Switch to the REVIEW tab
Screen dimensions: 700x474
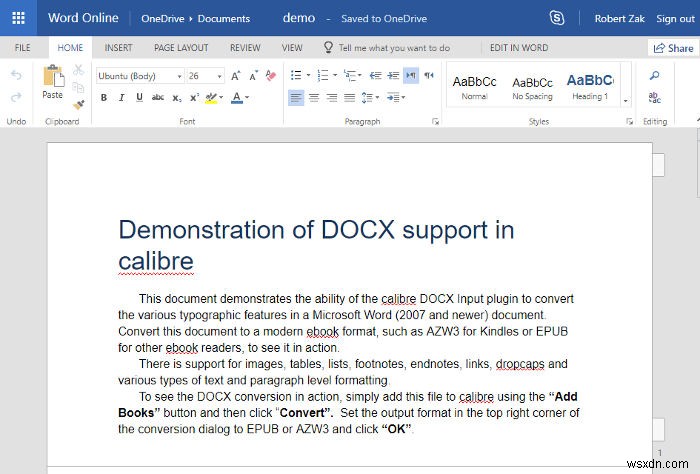point(245,48)
